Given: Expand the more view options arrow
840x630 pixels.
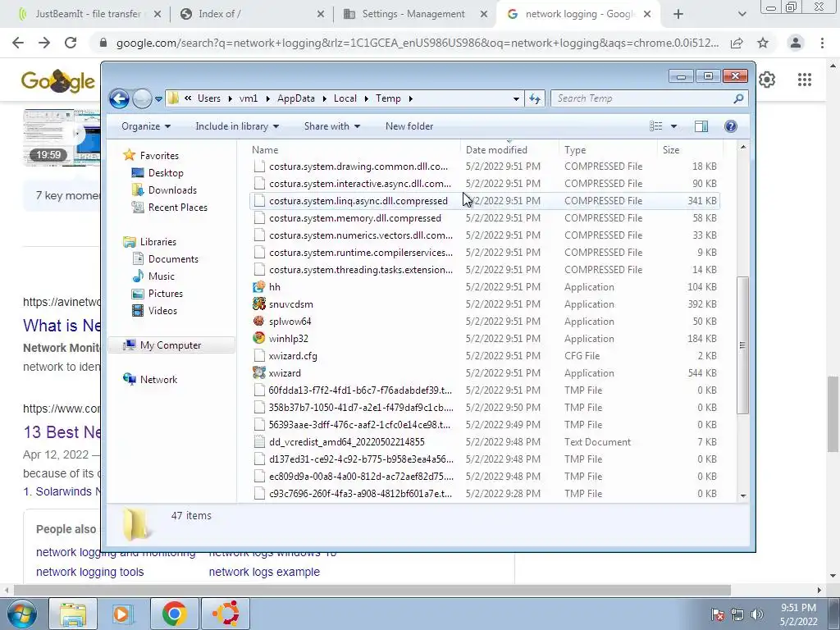Looking at the screenshot, I should (x=674, y=126).
